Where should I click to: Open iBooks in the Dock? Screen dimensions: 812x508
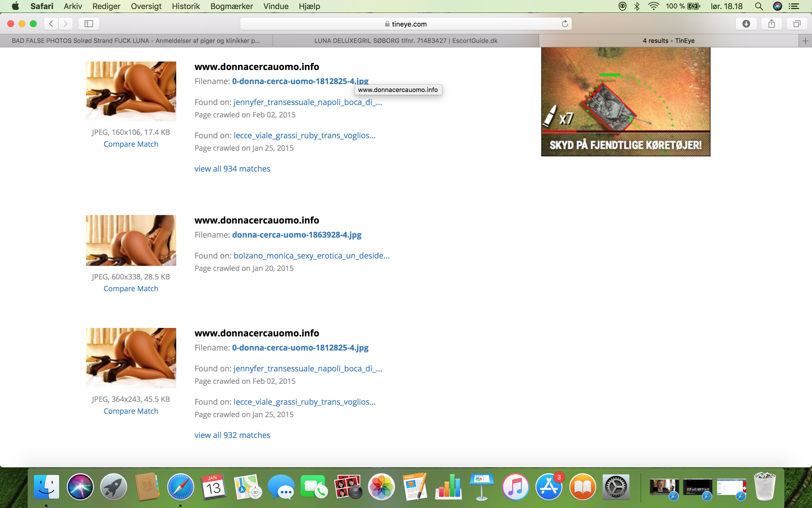tap(582, 487)
